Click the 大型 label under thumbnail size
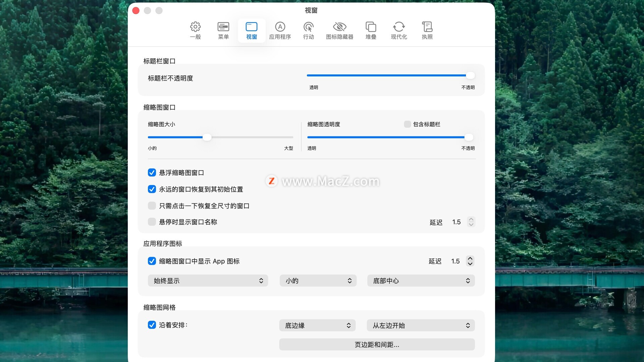 (x=289, y=148)
